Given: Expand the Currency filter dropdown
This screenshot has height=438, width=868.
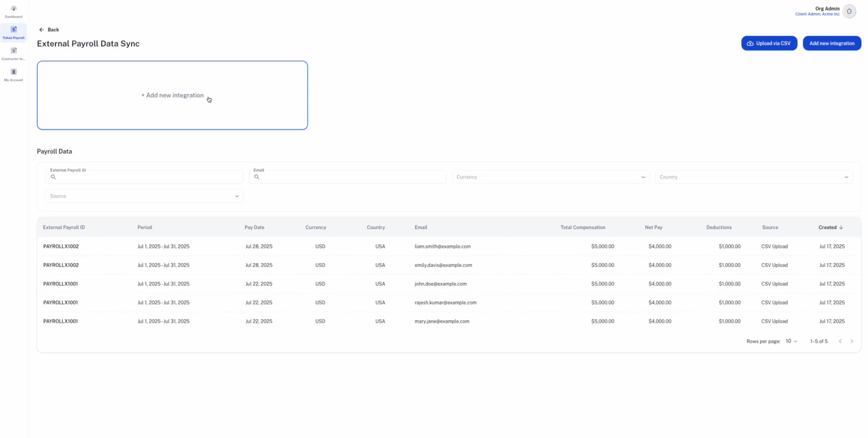Looking at the screenshot, I should (551, 177).
